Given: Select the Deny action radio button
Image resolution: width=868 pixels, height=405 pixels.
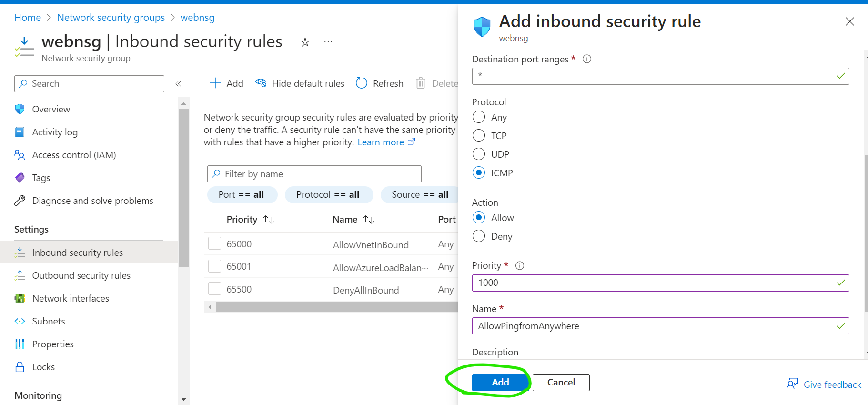Looking at the screenshot, I should point(479,236).
